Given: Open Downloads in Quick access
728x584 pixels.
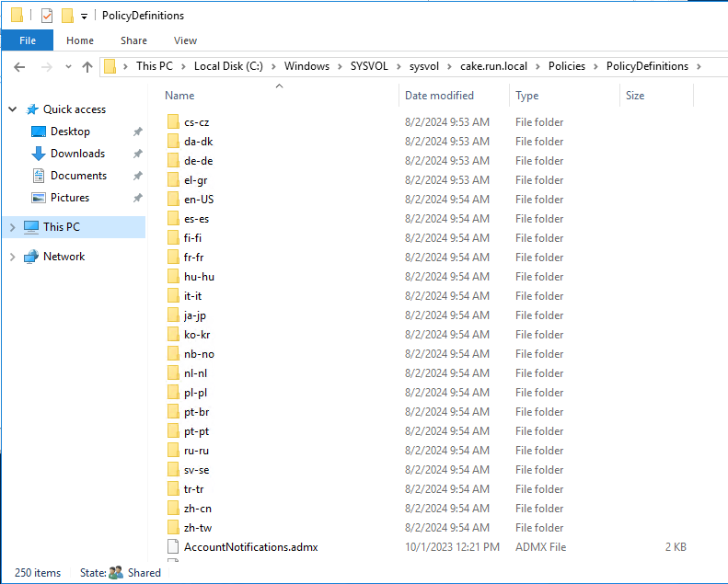Looking at the screenshot, I should [77, 154].
